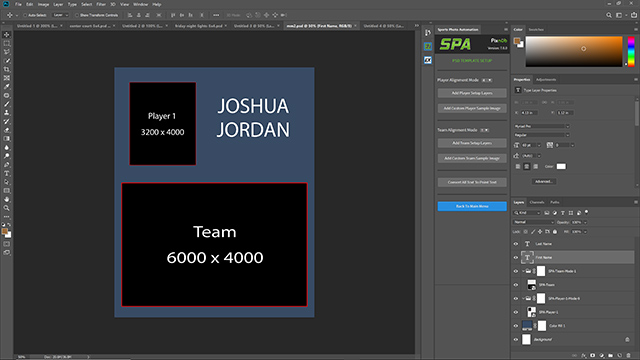Toggle visibility of Background layer
The width and height of the screenshot is (640, 360).
click(x=516, y=339)
